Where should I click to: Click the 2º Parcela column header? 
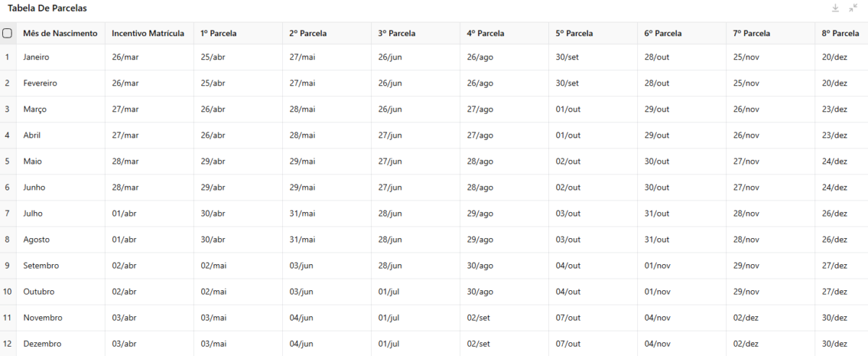click(327, 33)
